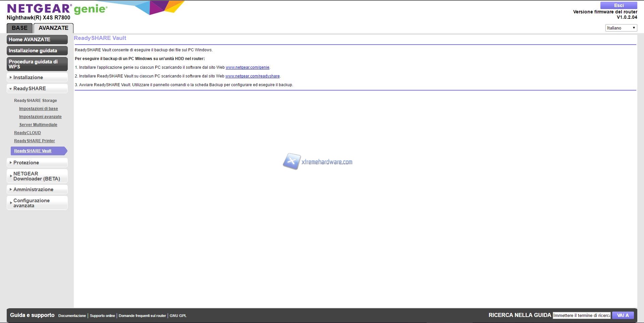The width and height of the screenshot is (644, 323).
Task: Open Home AVANZATE page
Action: click(37, 40)
